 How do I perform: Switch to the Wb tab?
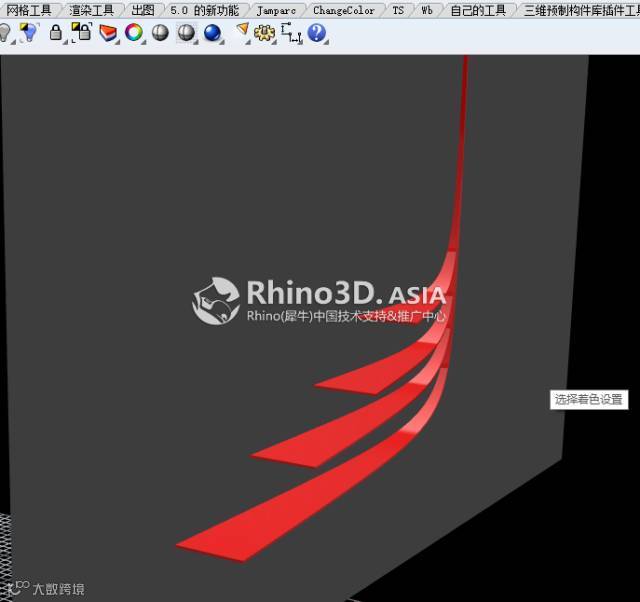click(427, 10)
